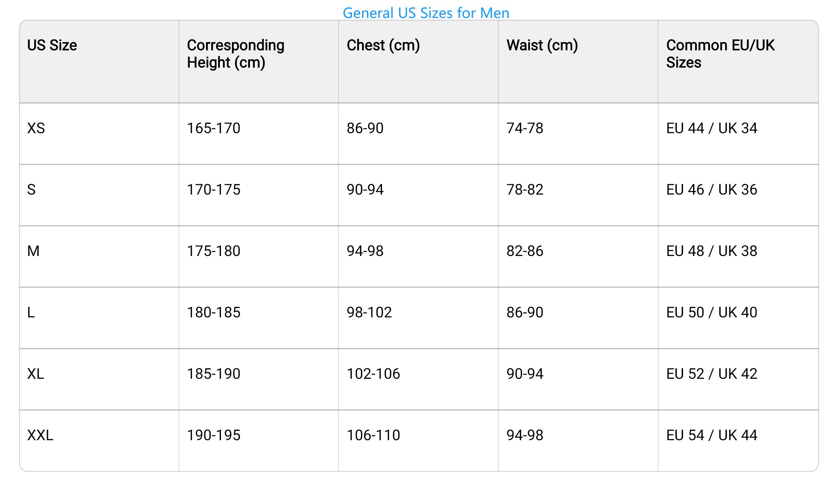Click the M size cell
This screenshot has height=504, width=838.
click(x=99, y=257)
